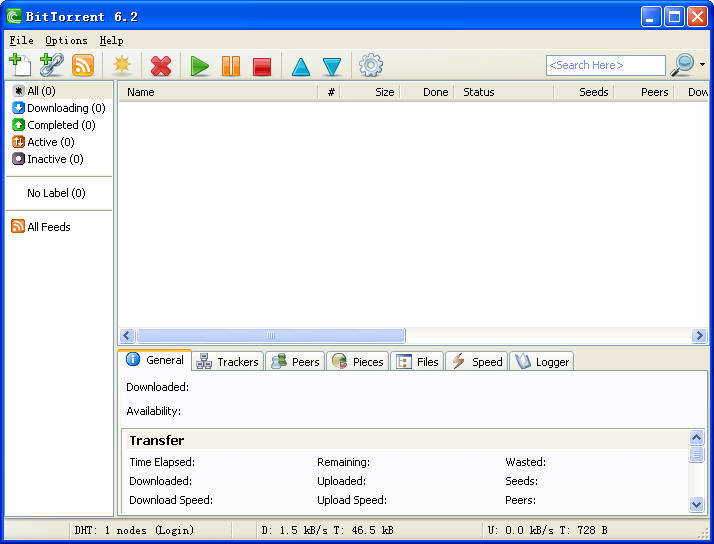
Task: Click the Search Here input field
Action: coord(605,65)
